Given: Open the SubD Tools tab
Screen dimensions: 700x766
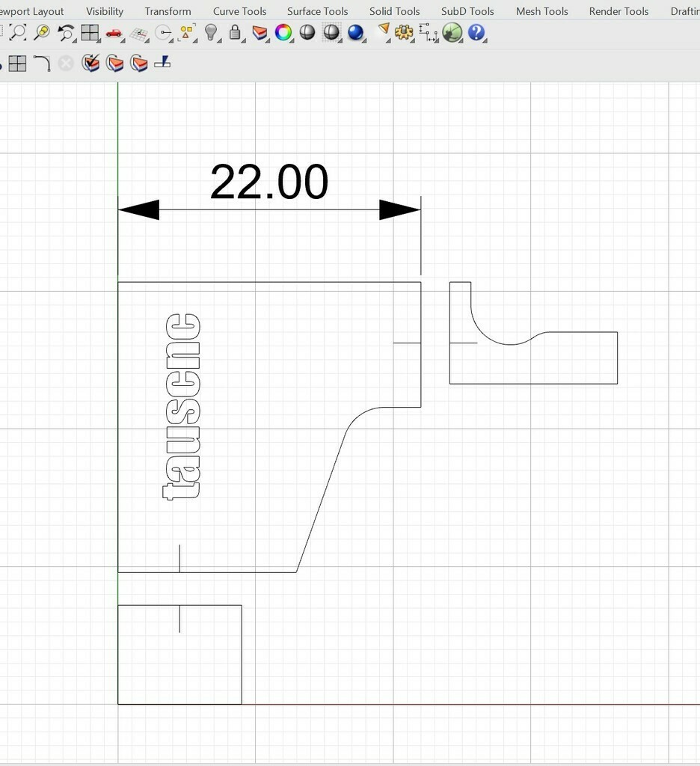Looking at the screenshot, I should tap(467, 11).
